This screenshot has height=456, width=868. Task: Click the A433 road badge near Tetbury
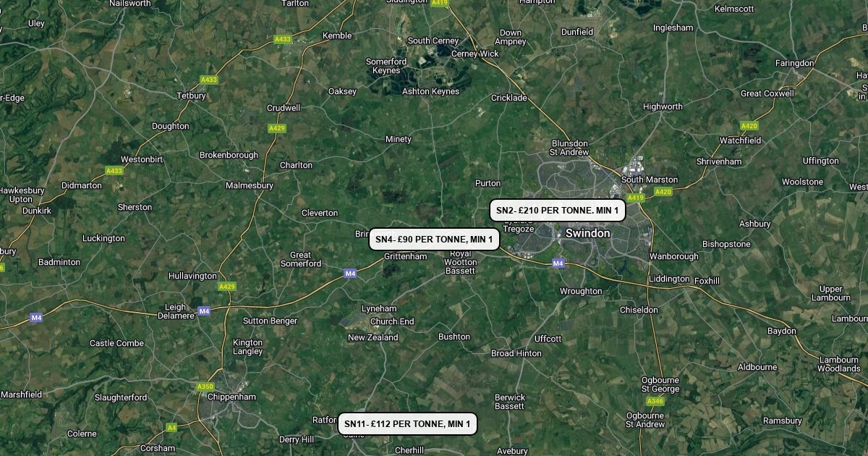(209, 80)
